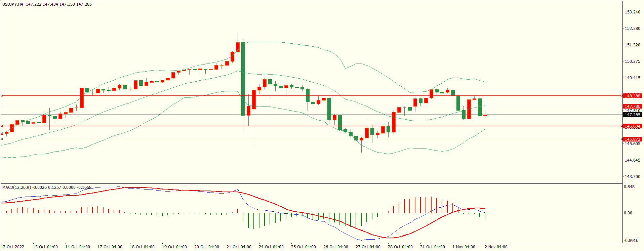The width and height of the screenshot is (644, 251).
Task: Click the 26 Oct 04:00 time label
Action: click(336, 247)
